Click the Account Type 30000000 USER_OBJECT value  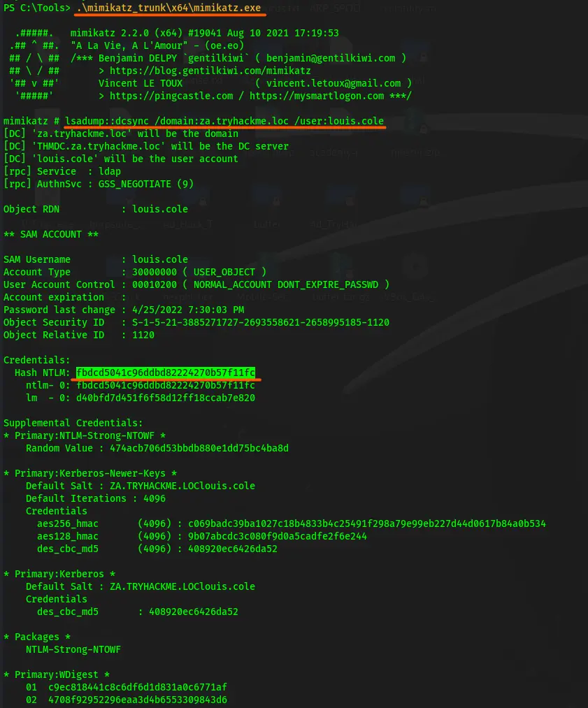199,273
